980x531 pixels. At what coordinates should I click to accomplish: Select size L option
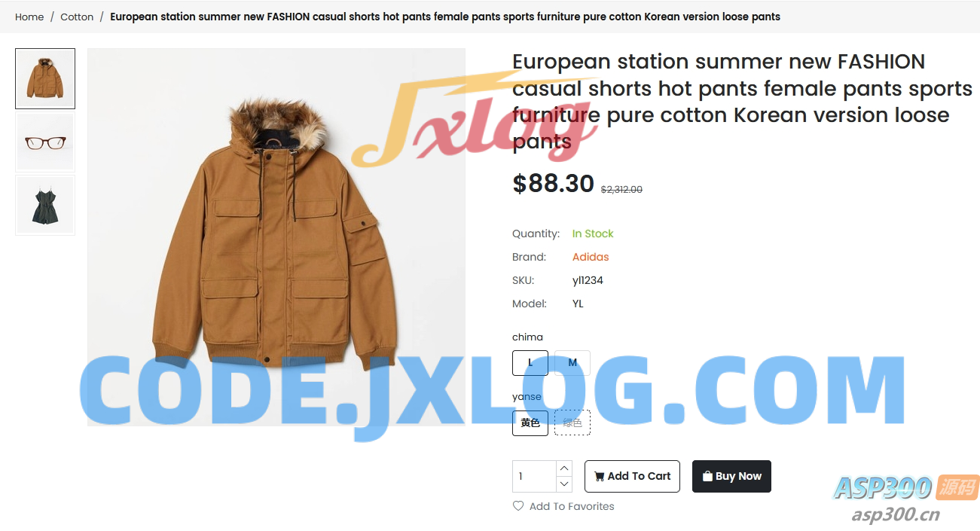(530, 363)
